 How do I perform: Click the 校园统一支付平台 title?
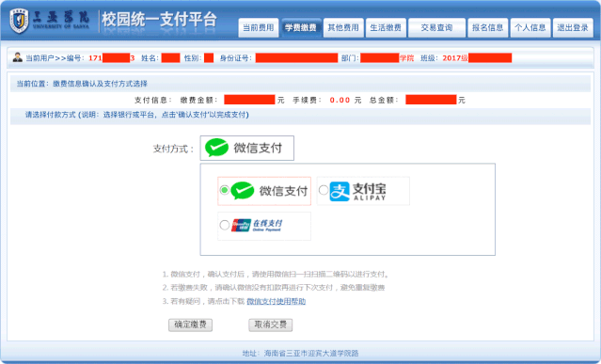tap(160, 20)
